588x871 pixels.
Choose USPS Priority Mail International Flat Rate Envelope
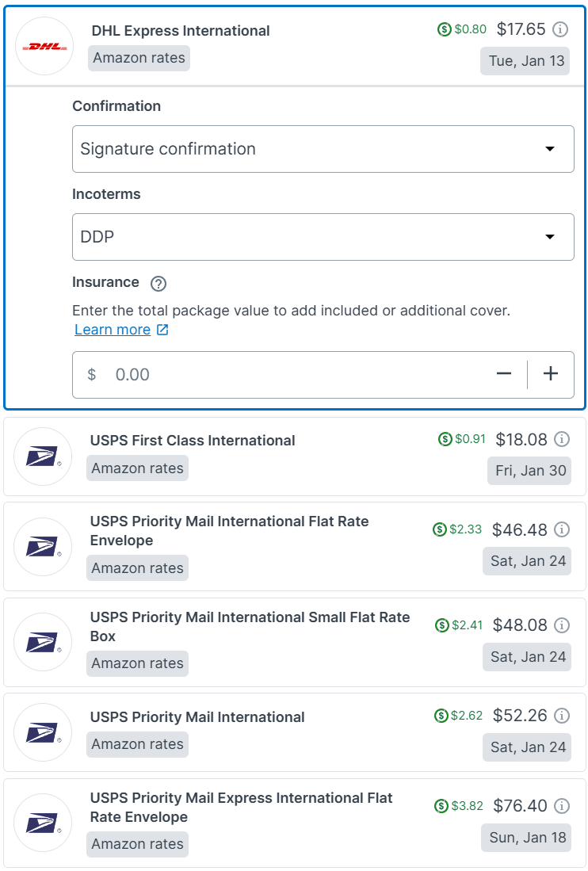(x=229, y=531)
